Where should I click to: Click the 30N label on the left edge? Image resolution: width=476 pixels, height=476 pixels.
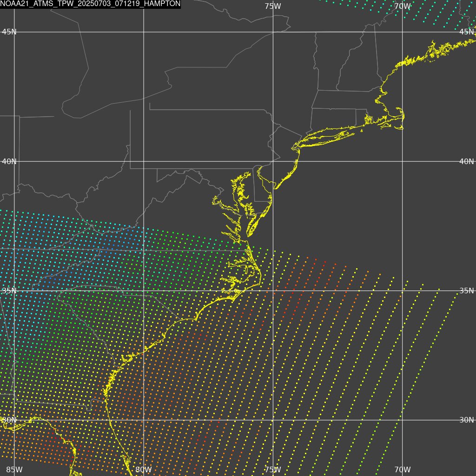[9, 420]
